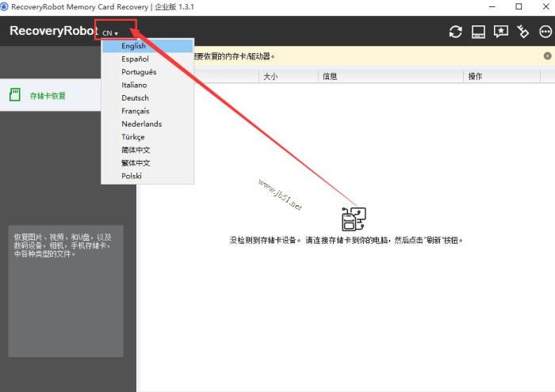Screen dimensions: 555x392
Task: Choose 繁体中文 language option
Action: tap(147, 163)
